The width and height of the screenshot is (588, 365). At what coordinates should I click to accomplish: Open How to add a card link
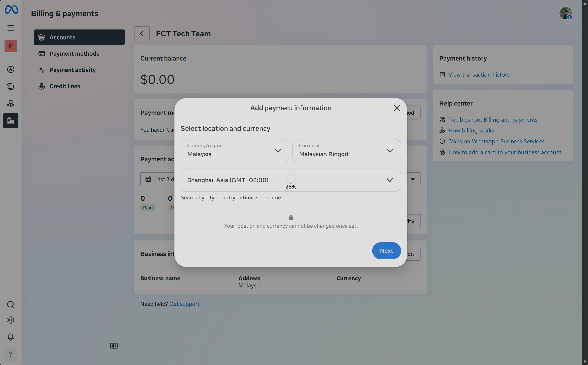coord(505,152)
